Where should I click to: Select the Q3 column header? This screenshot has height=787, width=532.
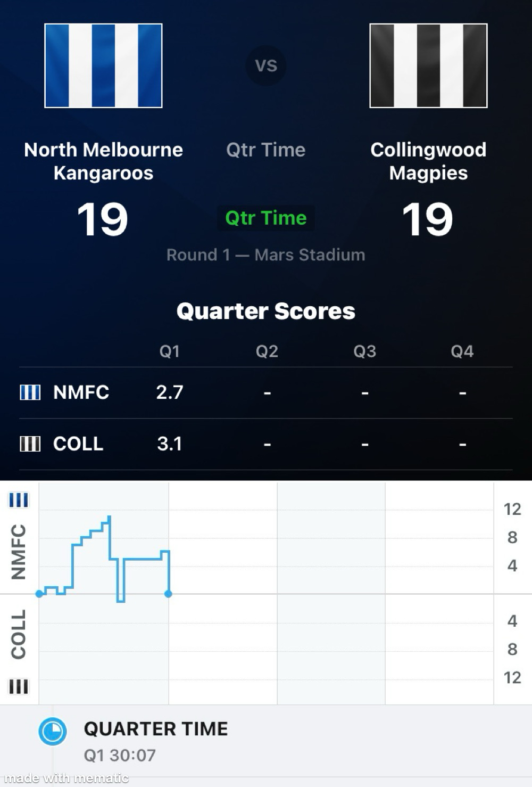pos(365,351)
